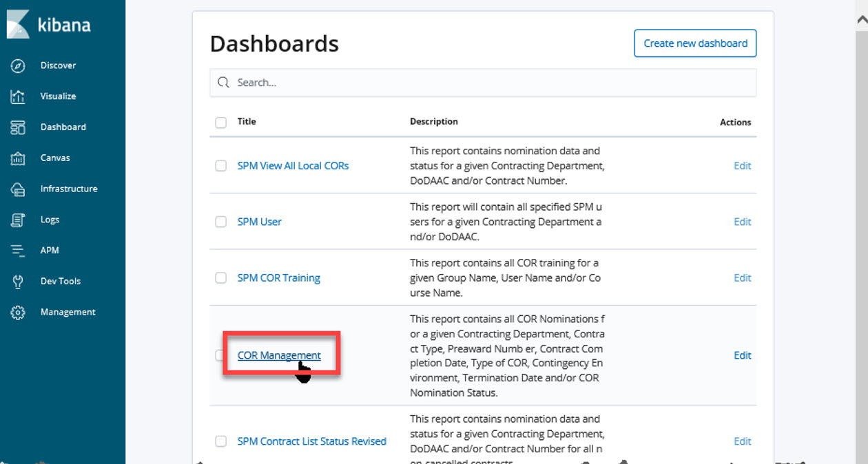The width and height of the screenshot is (868, 464).
Task: Click the Logs sidebar icon
Action: [x=18, y=220]
